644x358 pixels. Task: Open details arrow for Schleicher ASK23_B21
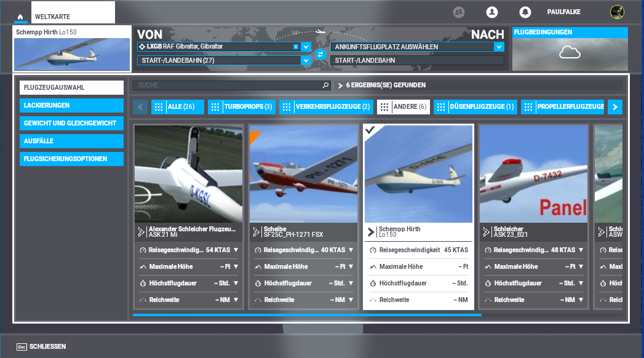coord(486,232)
